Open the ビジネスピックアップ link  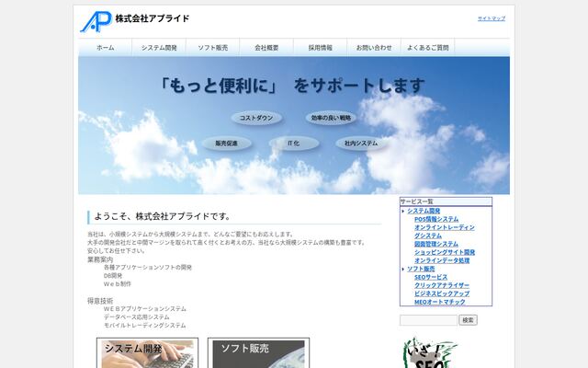point(442,293)
